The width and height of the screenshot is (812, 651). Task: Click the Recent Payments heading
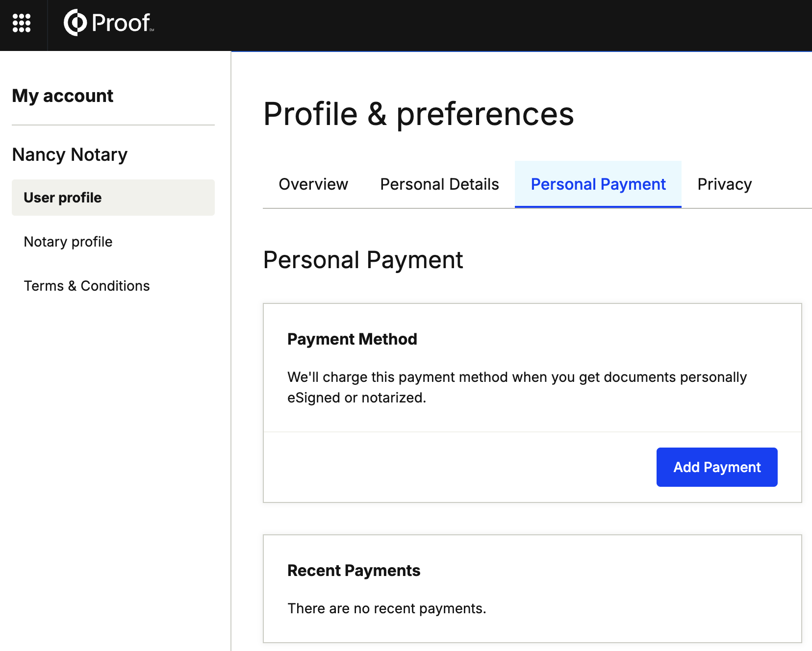coord(354,571)
